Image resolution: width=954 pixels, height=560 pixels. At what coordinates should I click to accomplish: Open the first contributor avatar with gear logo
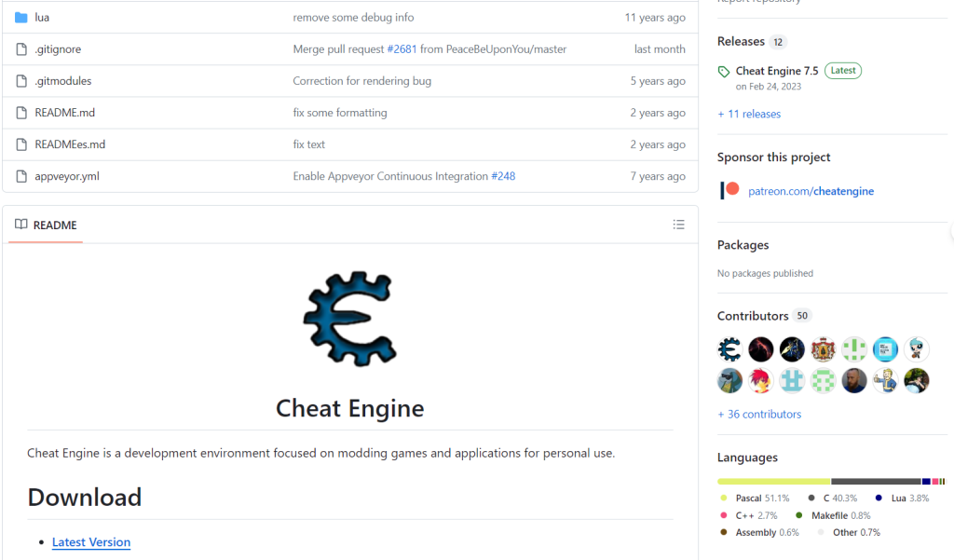pyautogui.click(x=729, y=349)
